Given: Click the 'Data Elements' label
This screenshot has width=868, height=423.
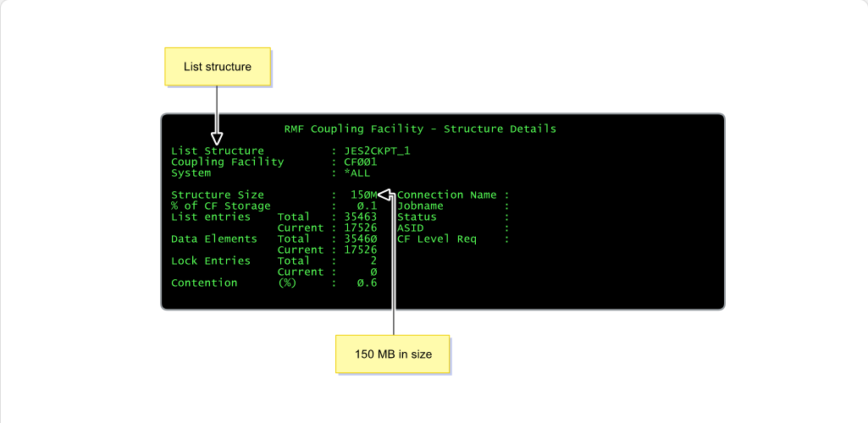Looking at the screenshot, I should coord(214,239).
